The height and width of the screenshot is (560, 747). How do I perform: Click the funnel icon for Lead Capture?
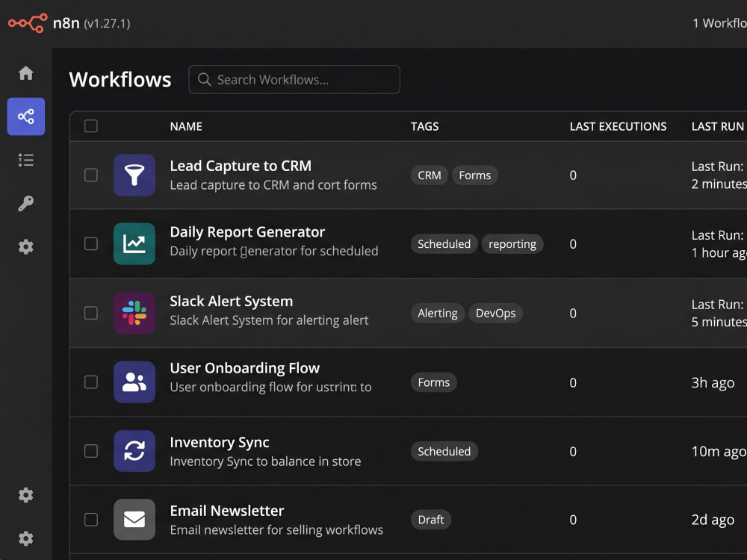134,175
